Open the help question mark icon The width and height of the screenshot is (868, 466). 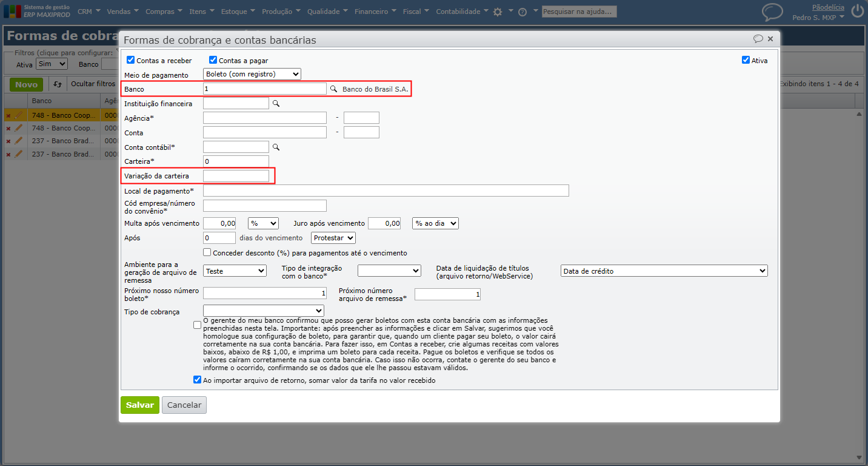click(x=522, y=12)
